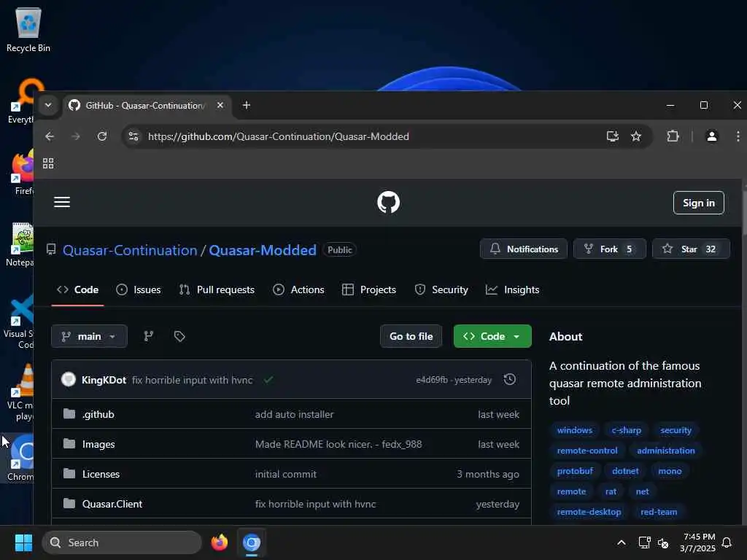Open the Insights tab
The image size is (747, 560).
512,289
